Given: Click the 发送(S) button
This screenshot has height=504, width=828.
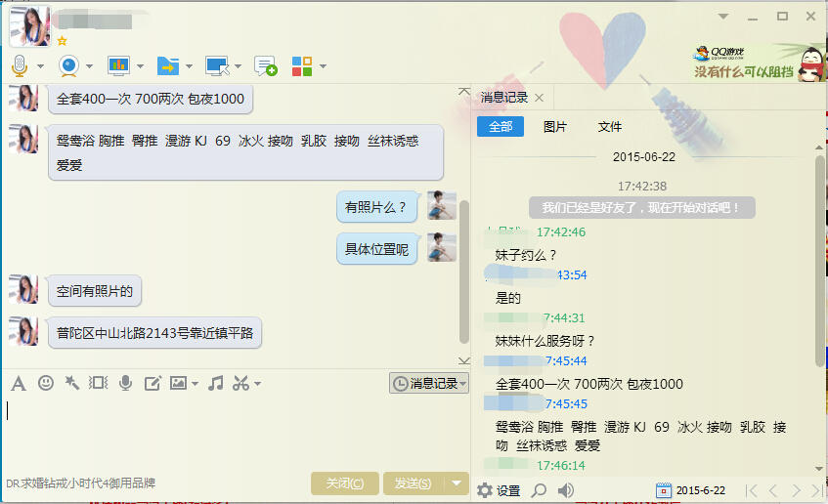Looking at the screenshot, I should coord(414,483).
